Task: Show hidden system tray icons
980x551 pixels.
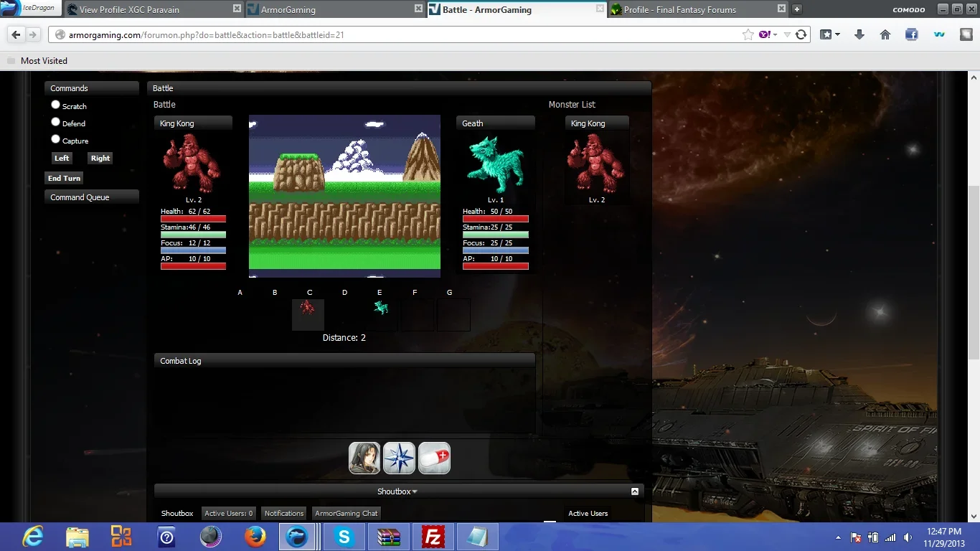Action: coord(839,537)
